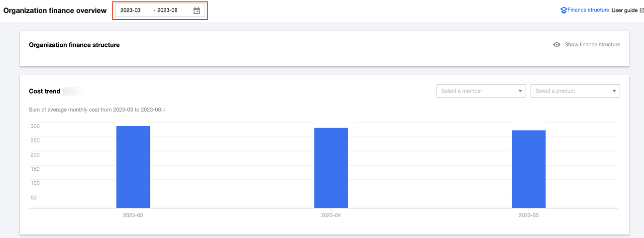This screenshot has height=238, width=644.
Task: Open the User guide link
Action: pyautogui.click(x=624, y=10)
